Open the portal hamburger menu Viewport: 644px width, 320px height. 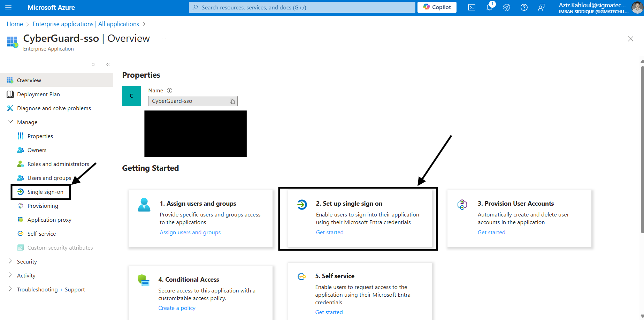point(8,7)
